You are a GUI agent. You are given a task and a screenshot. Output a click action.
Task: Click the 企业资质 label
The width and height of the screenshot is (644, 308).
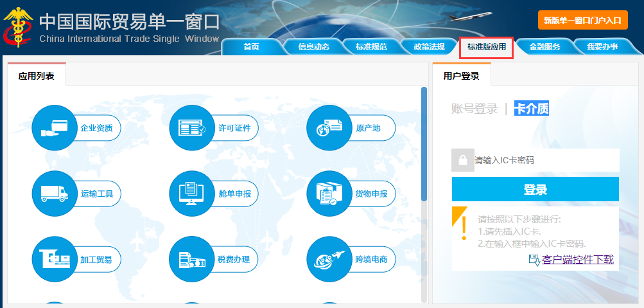click(96, 128)
